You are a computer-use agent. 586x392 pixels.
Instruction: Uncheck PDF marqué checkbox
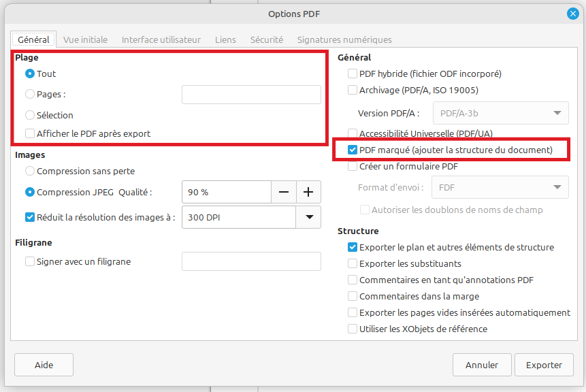[x=353, y=150]
